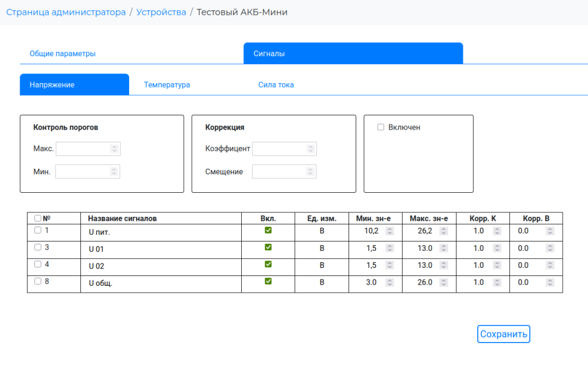The width and height of the screenshot is (588, 377).
Task: Click Макс. зн-е stepper for U 01
Action: tap(444, 248)
